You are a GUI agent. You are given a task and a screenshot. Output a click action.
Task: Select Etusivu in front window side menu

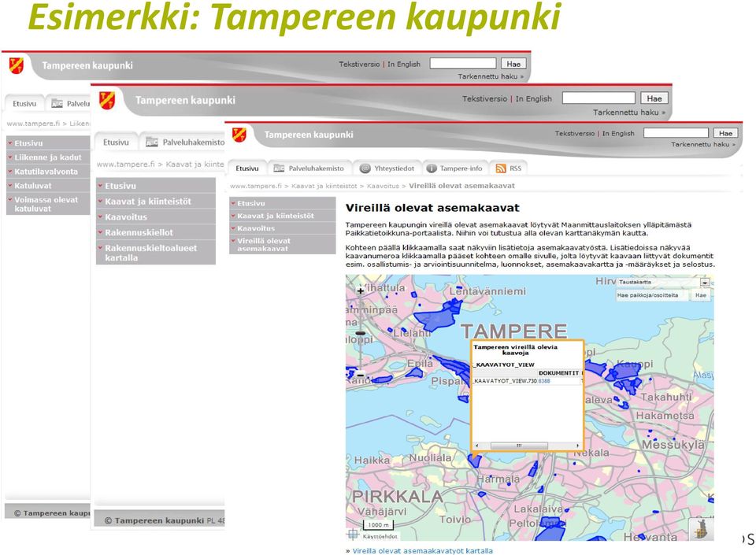283,203
